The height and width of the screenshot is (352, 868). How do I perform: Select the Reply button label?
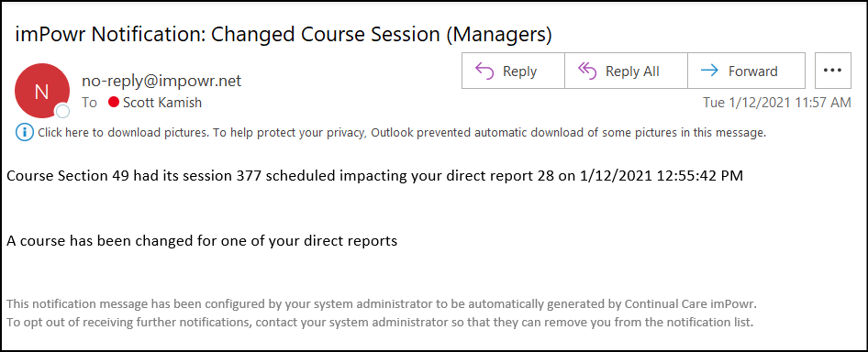coord(519,71)
